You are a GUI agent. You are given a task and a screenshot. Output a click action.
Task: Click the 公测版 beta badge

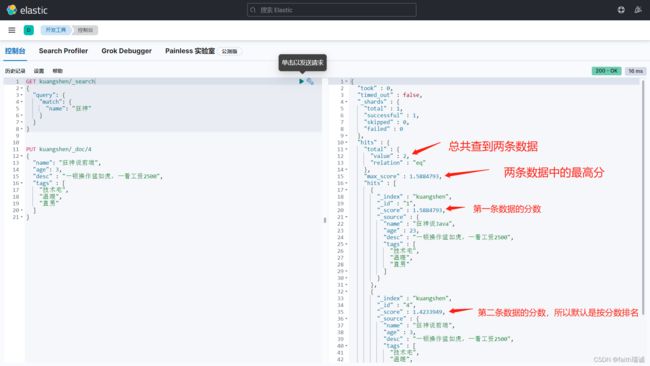pyautogui.click(x=230, y=51)
